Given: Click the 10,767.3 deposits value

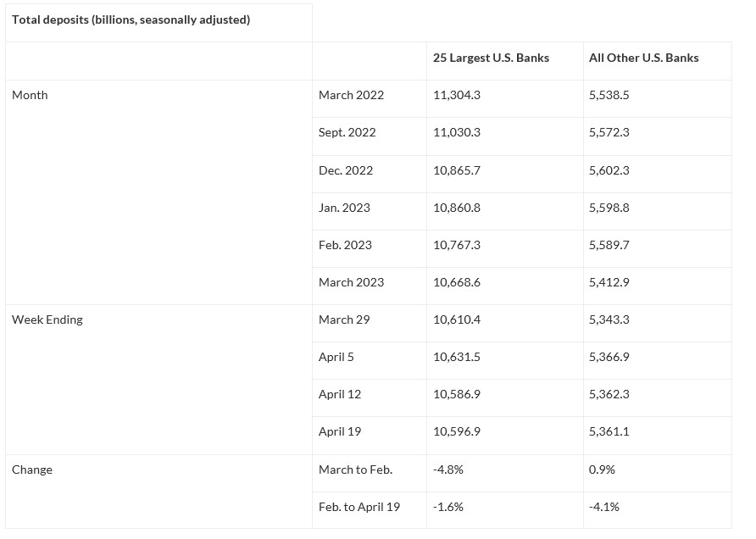Looking at the screenshot, I should coord(456,245).
